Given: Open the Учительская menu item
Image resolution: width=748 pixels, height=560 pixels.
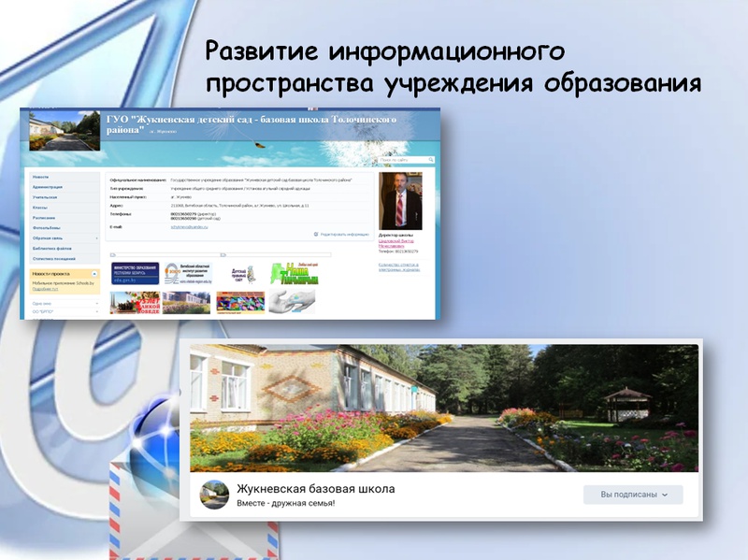Looking at the screenshot, I should [45, 197].
